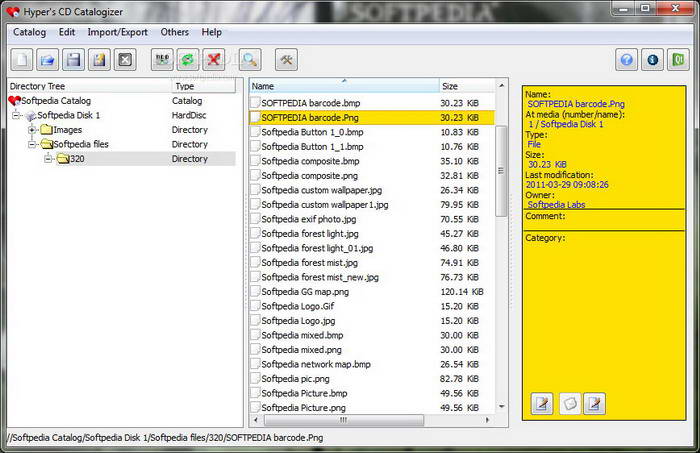Open the Edit menu
Viewport: 700px width, 453px height.
click(x=67, y=32)
